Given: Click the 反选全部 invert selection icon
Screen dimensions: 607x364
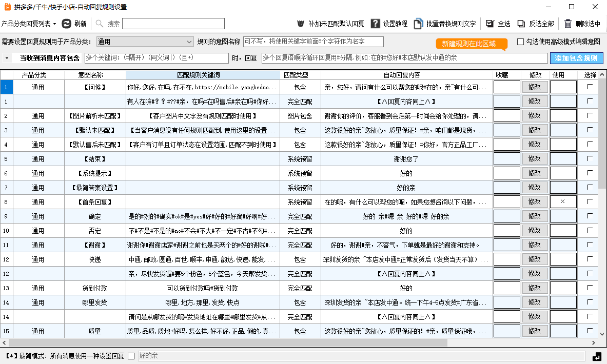Looking at the screenshot, I should click(521, 24).
